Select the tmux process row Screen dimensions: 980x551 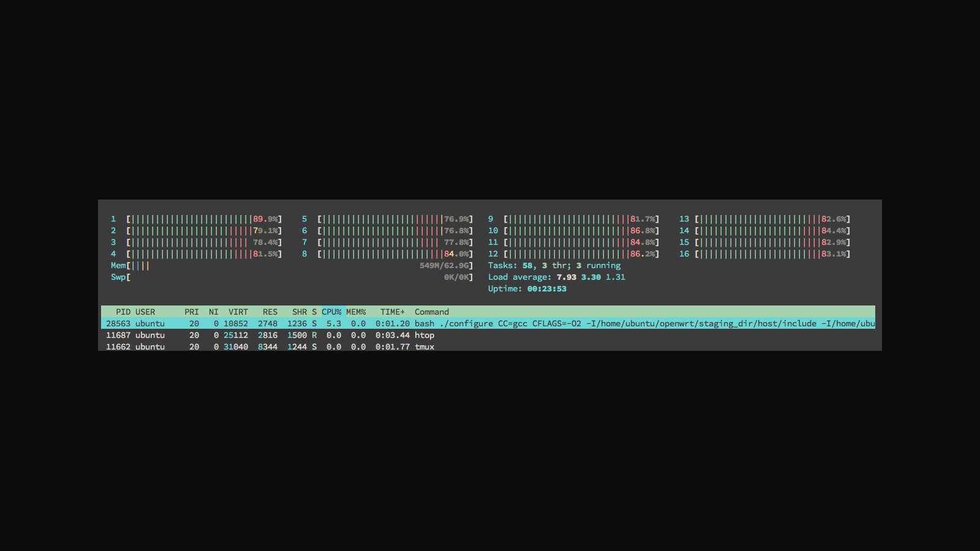pyautogui.click(x=488, y=347)
